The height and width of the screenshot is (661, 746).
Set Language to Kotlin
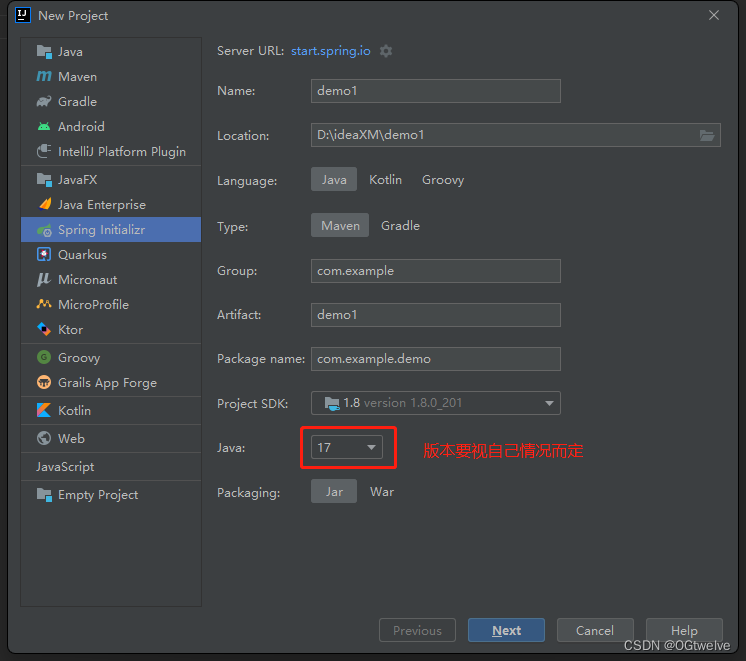pyautogui.click(x=385, y=179)
